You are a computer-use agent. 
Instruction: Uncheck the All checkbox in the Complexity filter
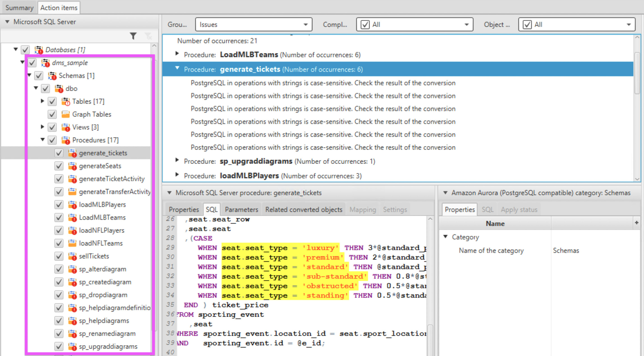(364, 25)
